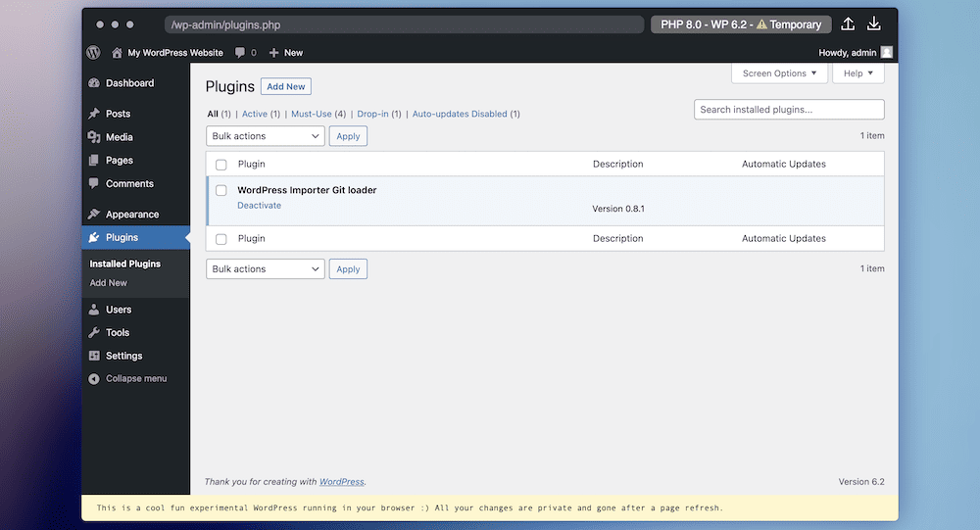Select Add New in the Plugins submenu
This screenshot has width=980, height=530.
(x=108, y=282)
